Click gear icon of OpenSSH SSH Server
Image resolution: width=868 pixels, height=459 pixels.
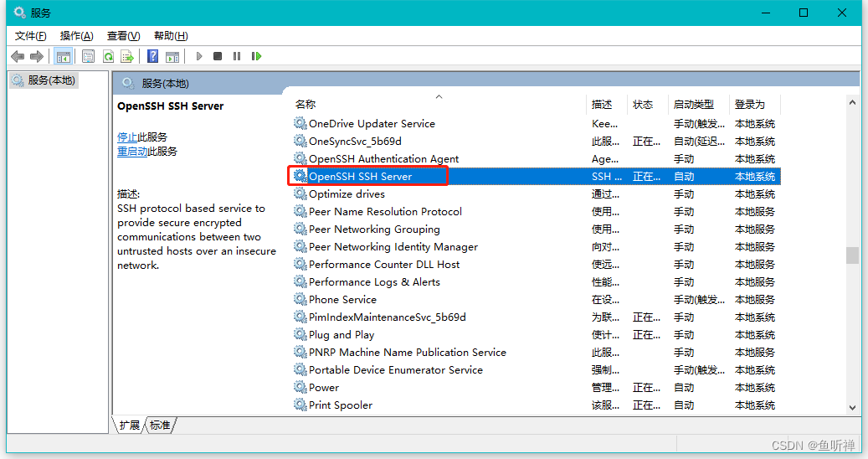point(300,176)
